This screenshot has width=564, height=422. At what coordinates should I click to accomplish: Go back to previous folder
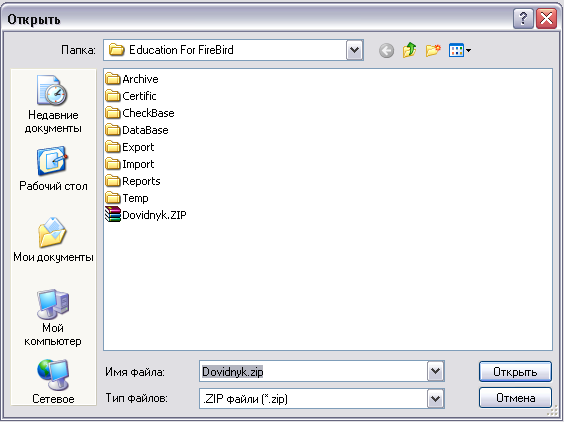coord(386,50)
